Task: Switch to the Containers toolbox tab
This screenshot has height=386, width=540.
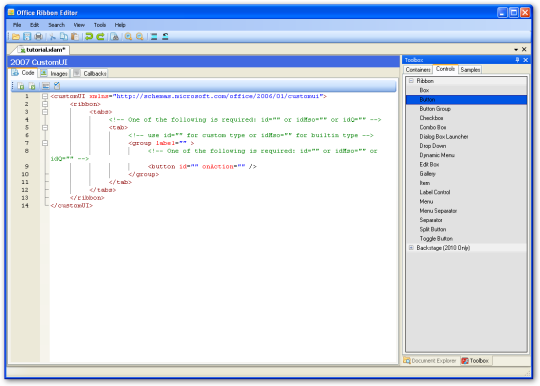Action: [x=418, y=70]
